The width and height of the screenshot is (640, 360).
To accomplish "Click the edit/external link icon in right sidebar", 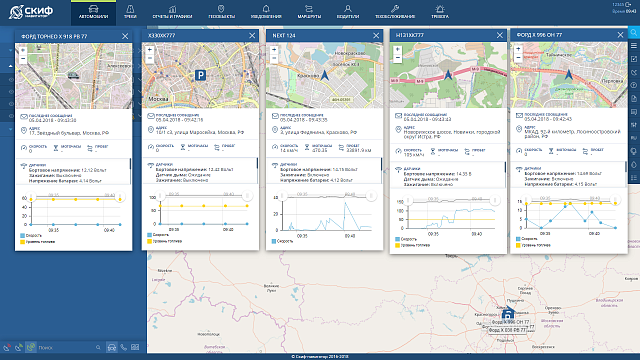I will (634, 59).
